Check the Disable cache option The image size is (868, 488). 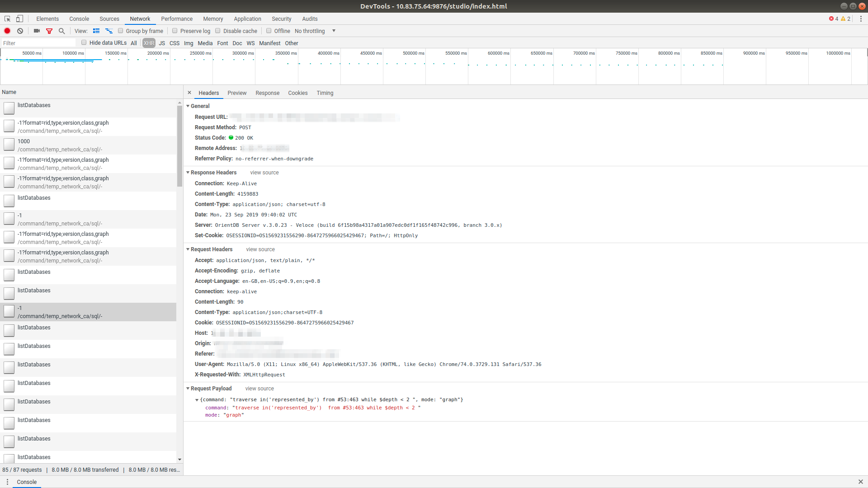click(217, 31)
